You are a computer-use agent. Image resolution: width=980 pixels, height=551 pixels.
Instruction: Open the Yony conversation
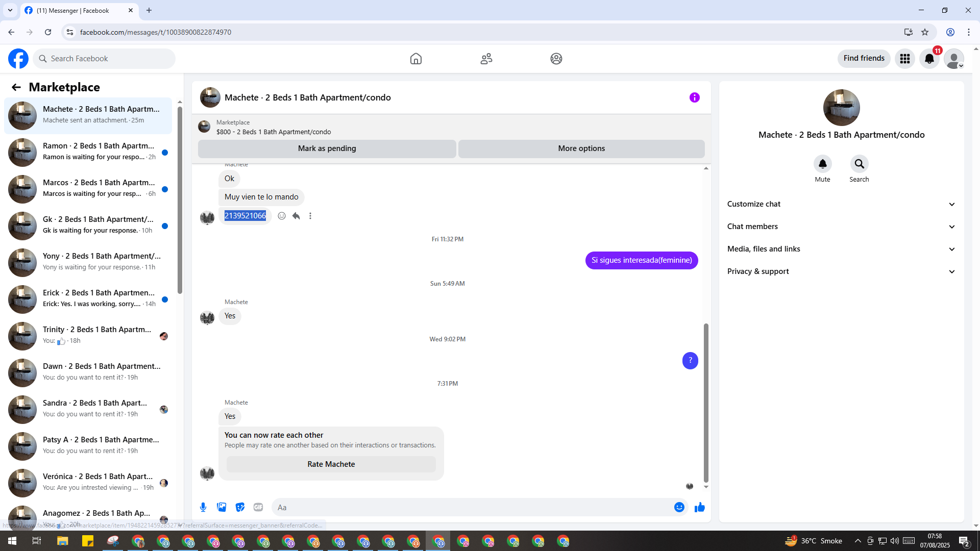point(88,262)
